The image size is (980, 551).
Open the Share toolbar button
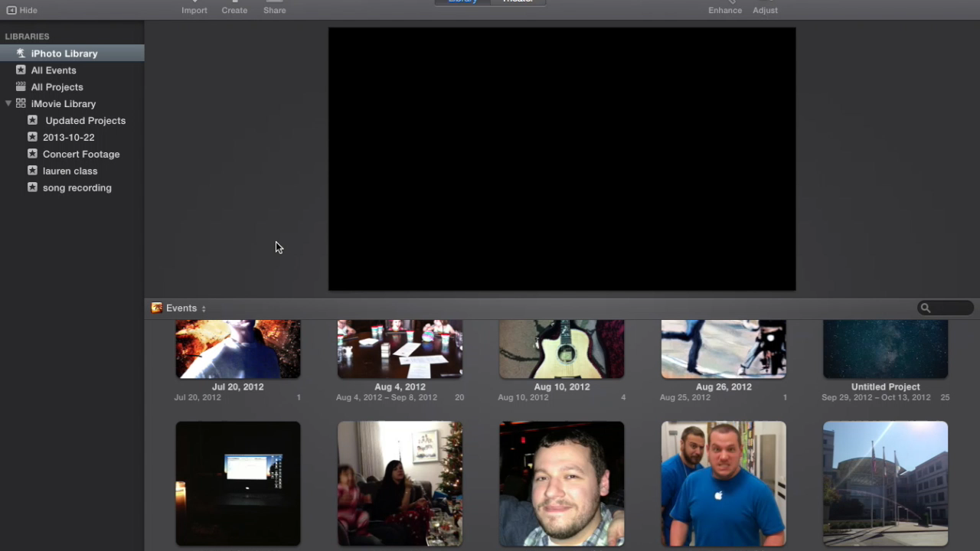(275, 8)
